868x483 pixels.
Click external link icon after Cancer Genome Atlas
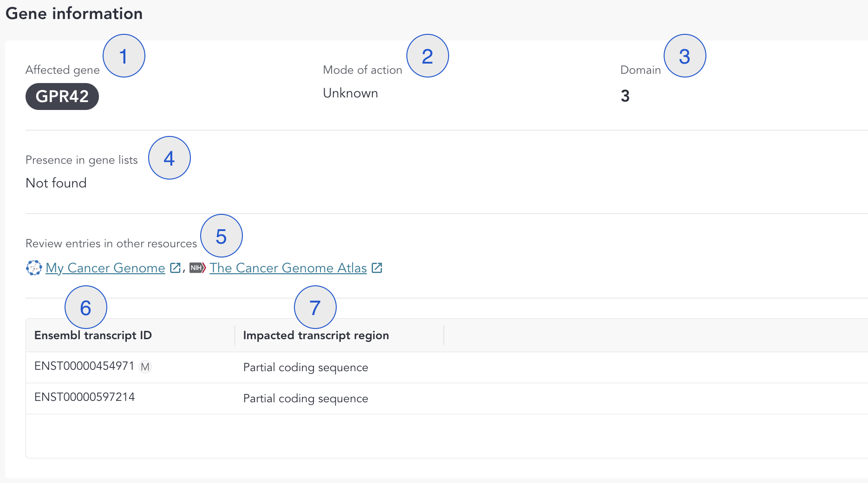pos(377,268)
